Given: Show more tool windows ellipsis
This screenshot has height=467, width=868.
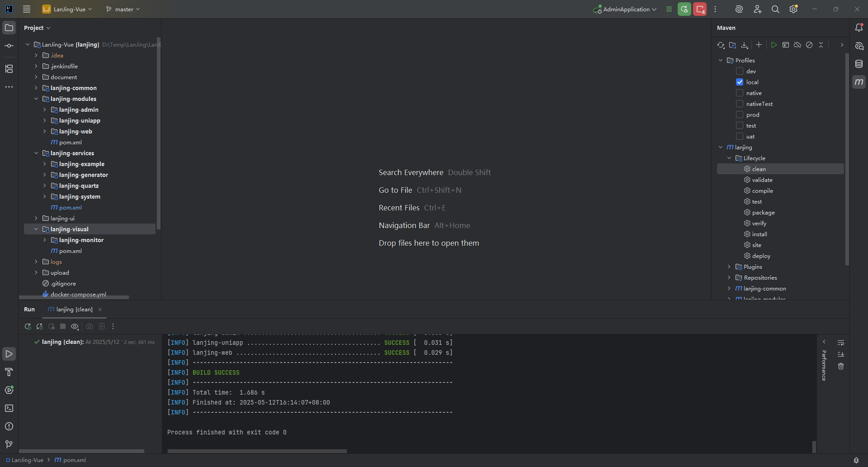Looking at the screenshot, I should [x=9, y=87].
